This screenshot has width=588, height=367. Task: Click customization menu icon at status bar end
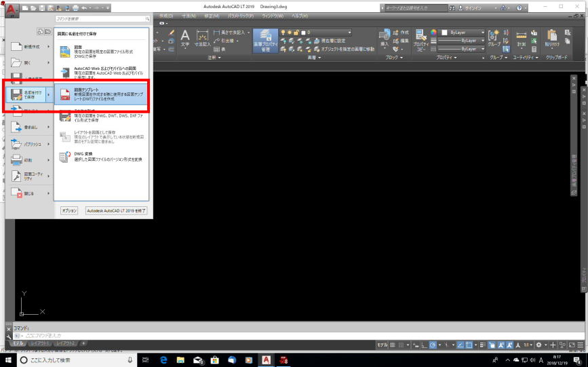point(580,345)
